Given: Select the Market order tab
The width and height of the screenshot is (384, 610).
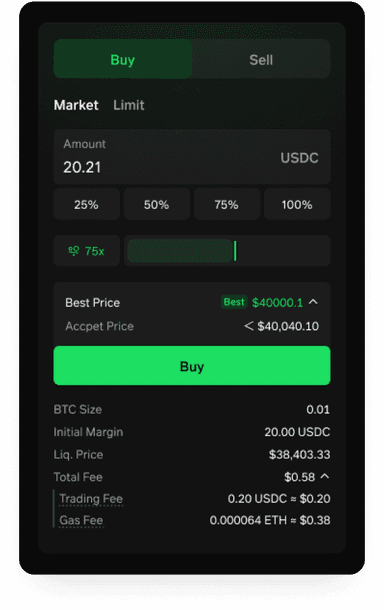Looking at the screenshot, I should click(76, 105).
